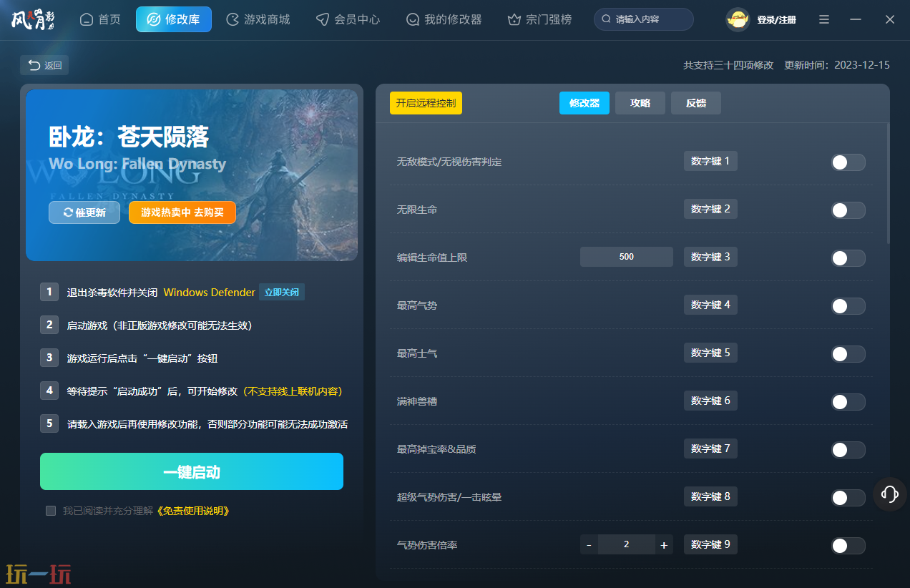Click hotkey 数字键 8 button

point(710,496)
